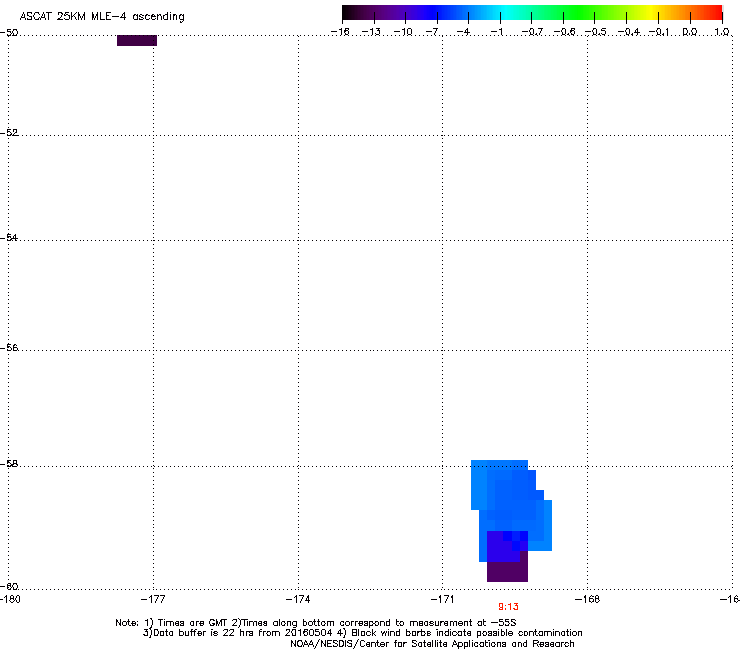Click the color bar label '-0.7'
Viewport: 740px width, 650px height.
tap(532, 32)
